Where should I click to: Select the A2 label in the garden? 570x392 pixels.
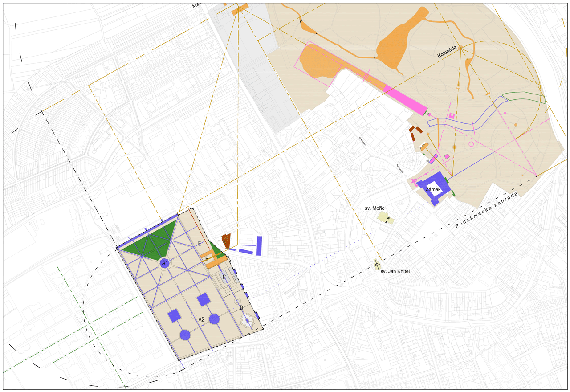[201, 319]
